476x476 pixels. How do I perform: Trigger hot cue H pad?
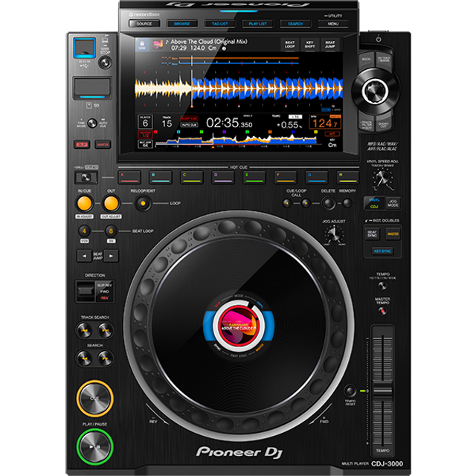(x=348, y=177)
